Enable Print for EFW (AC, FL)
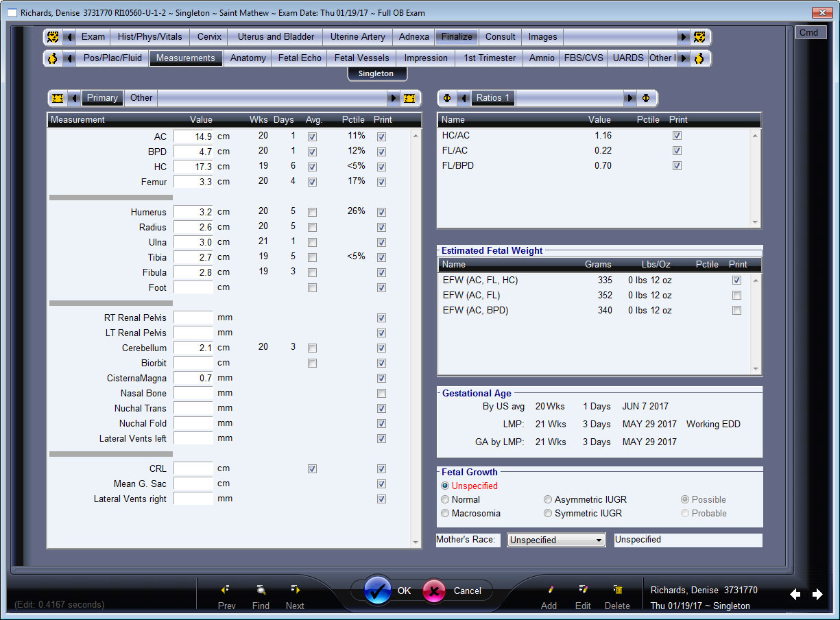This screenshot has width=840, height=620. click(x=737, y=296)
